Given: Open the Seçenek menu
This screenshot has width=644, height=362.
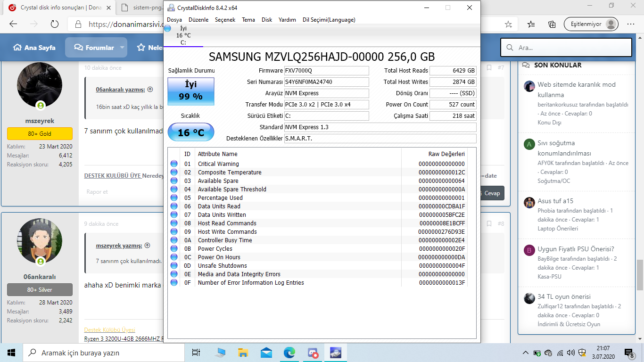Looking at the screenshot, I should (225, 20).
